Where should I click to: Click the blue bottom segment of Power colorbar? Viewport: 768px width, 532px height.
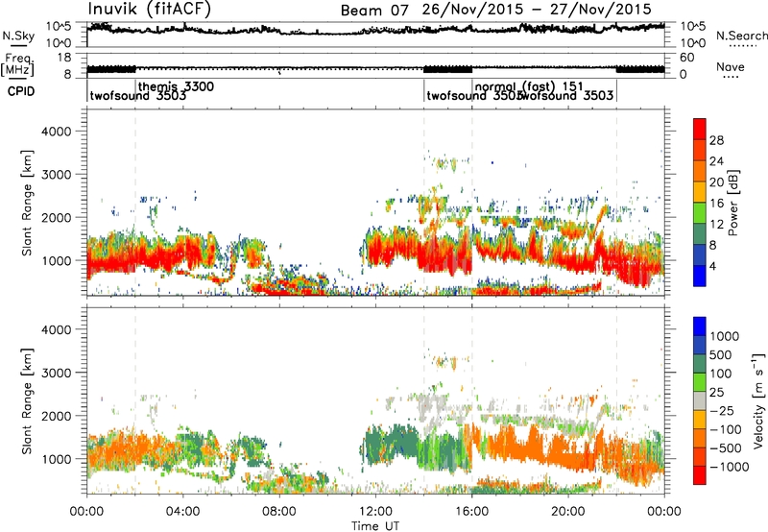(x=700, y=276)
